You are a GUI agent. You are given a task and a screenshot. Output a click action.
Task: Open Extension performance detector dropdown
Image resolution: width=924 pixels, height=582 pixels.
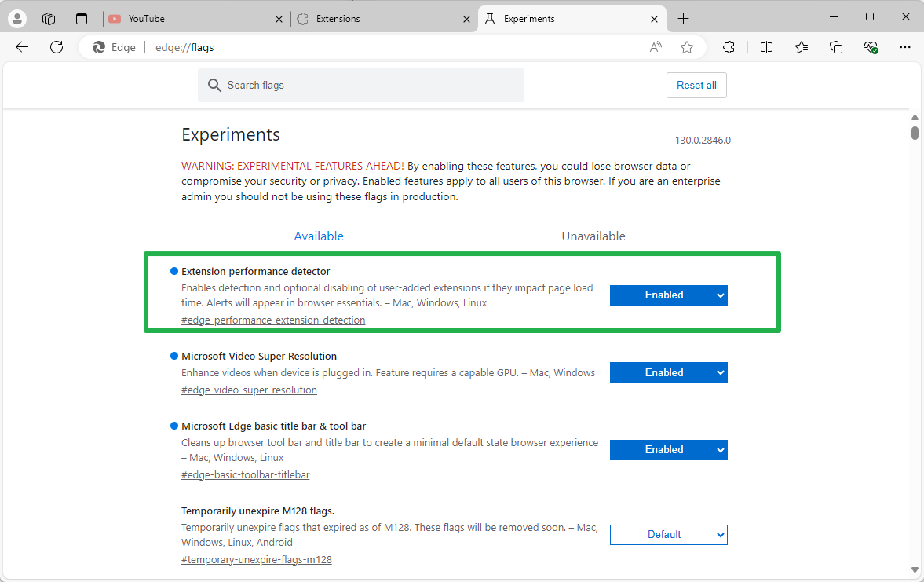668,295
